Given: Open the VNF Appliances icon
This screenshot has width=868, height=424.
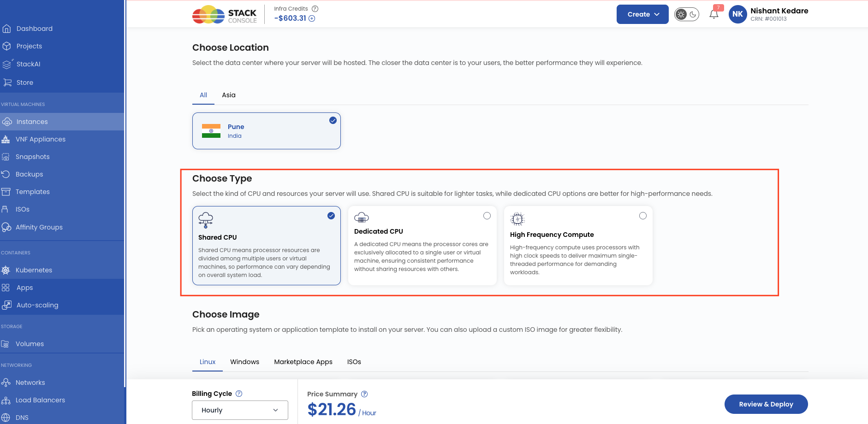Looking at the screenshot, I should pos(6,139).
